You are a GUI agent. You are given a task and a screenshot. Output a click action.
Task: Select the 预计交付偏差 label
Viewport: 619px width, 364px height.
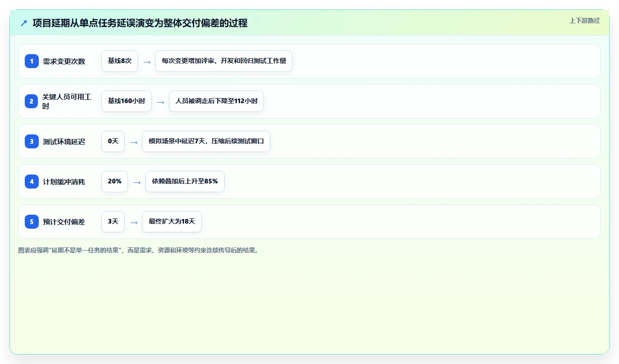pyautogui.click(x=64, y=222)
